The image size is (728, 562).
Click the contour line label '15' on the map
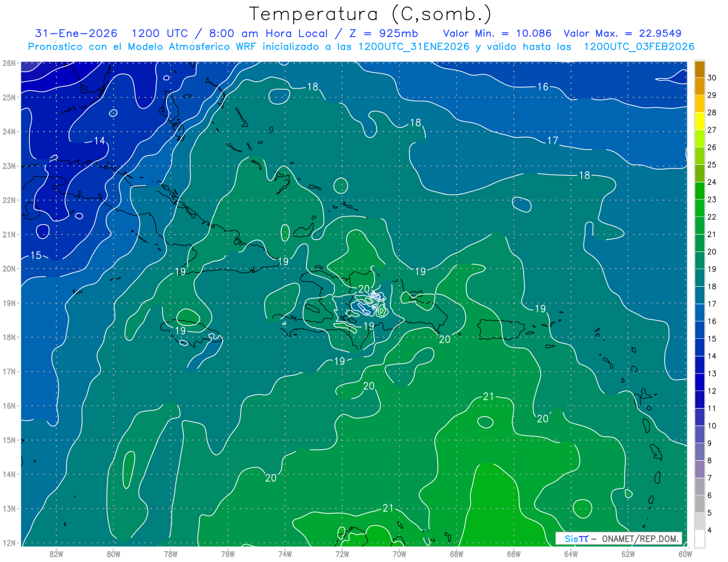pos(36,255)
